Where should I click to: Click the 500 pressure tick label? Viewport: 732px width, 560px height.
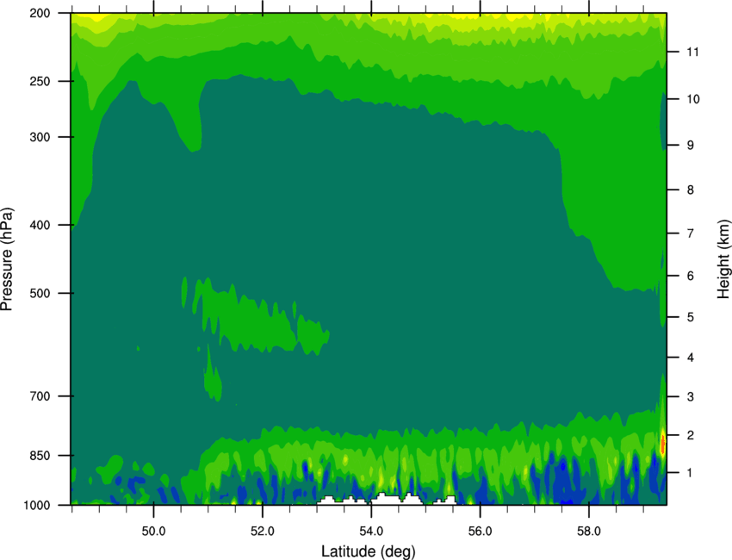[40, 293]
